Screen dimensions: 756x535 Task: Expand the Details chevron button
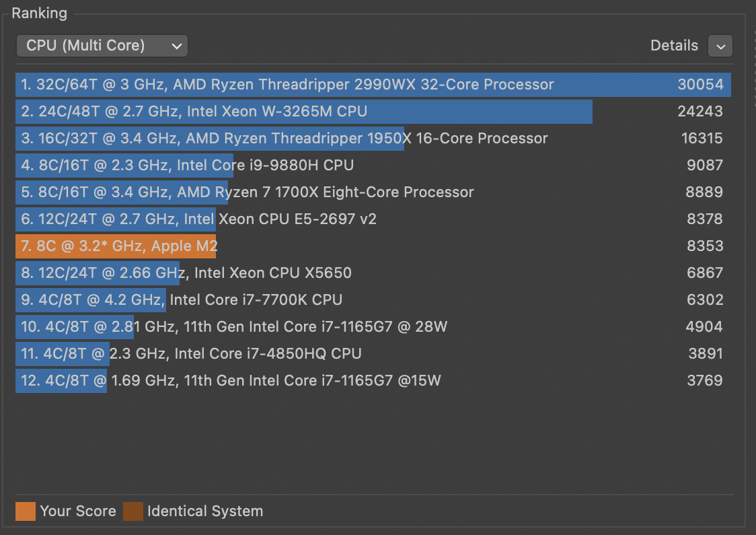click(720, 46)
